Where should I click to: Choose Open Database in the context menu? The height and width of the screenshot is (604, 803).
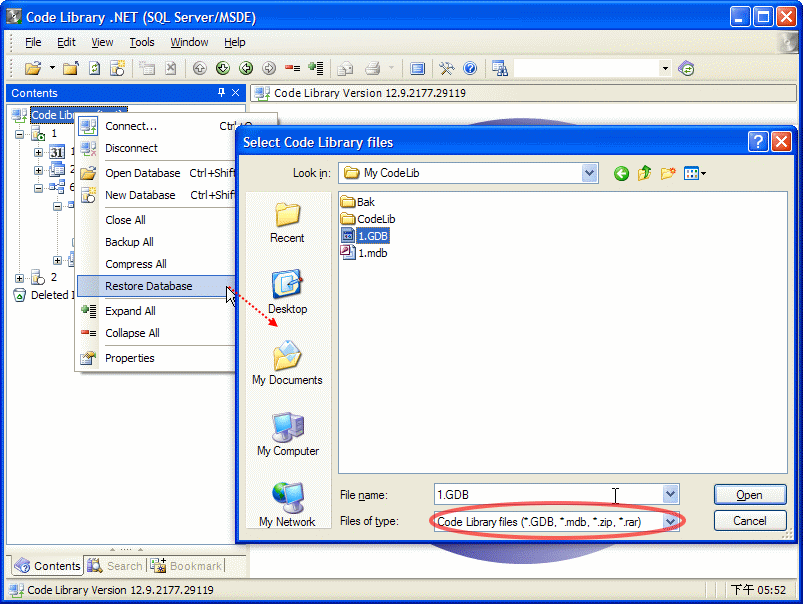(x=156, y=173)
